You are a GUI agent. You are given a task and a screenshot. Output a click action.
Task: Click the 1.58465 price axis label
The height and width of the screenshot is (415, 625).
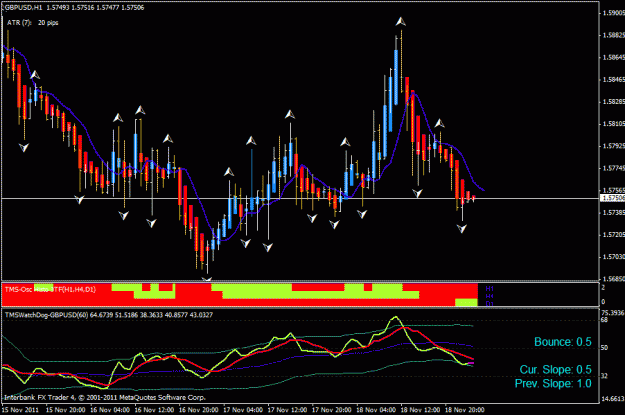coord(613,80)
